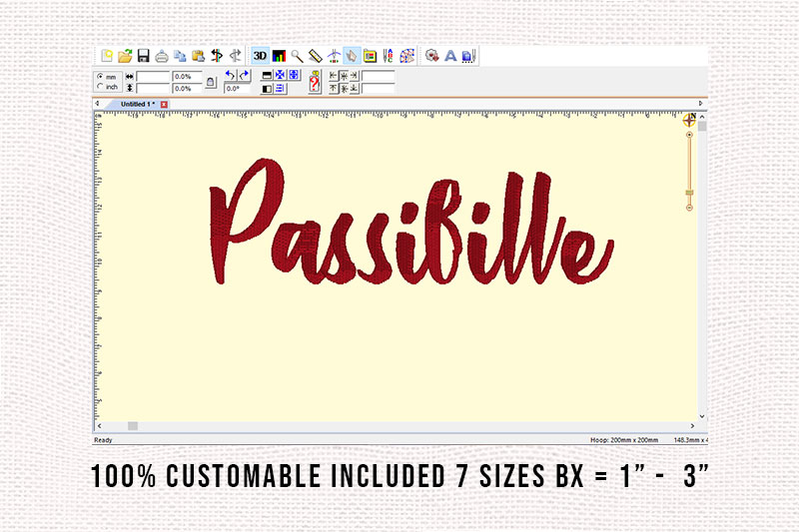
Task: Align selected objects to the top
Action: pyautogui.click(x=334, y=89)
